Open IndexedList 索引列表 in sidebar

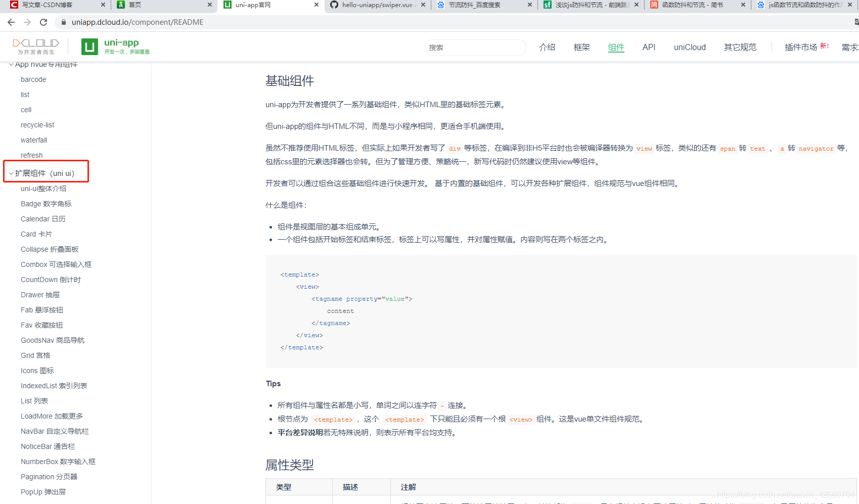[x=54, y=386]
